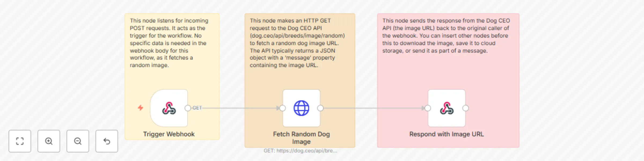Click the zoom out magnifier icon
Viewport: 644px width, 161px height.
78,141
